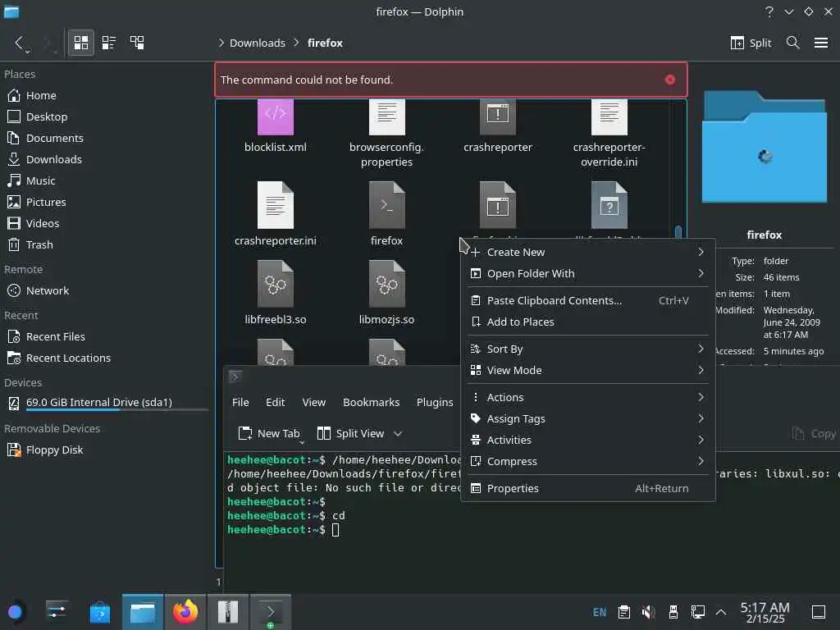The width and height of the screenshot is (840, 630).
Task: Click the muted volume tray icon
Action: point(648,612)
